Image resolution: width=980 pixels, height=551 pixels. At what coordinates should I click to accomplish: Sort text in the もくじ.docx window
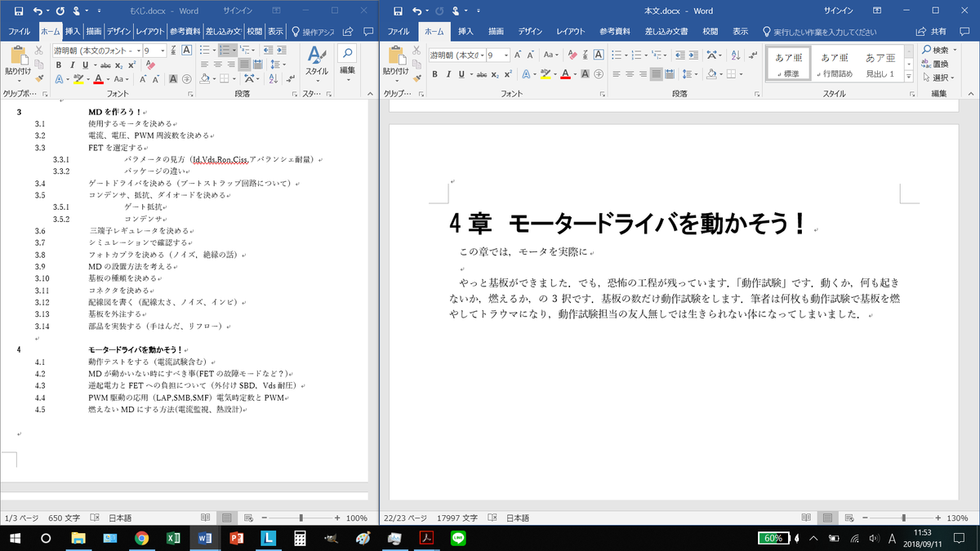[273, 79]
